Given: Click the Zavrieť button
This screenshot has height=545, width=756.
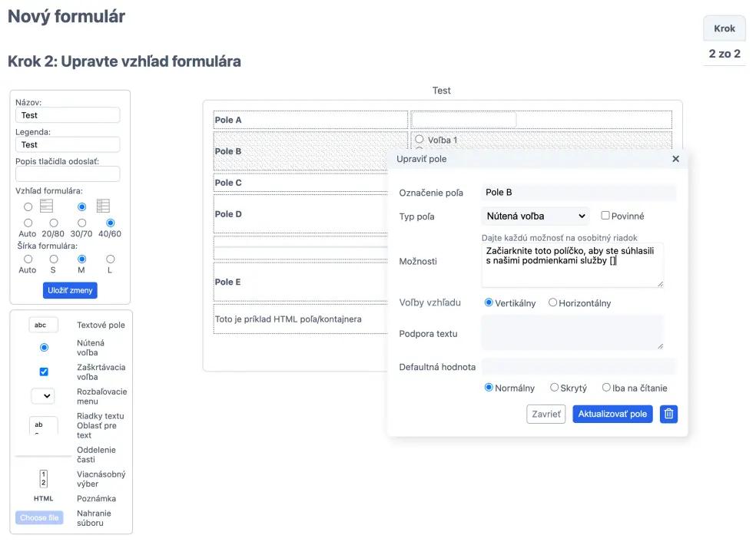Looking at the screenshot, I should pyautogui.click(x=545, y=415).
